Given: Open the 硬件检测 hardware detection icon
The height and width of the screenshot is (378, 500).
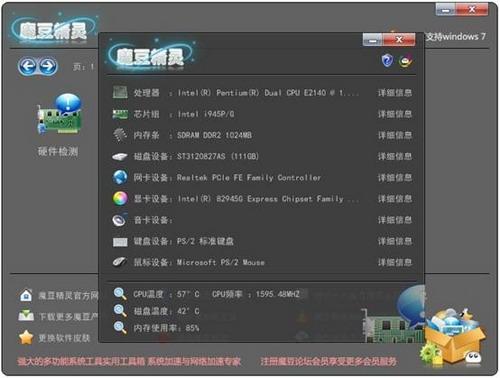Looking at the screenshot, I should [x=59, y=114].
